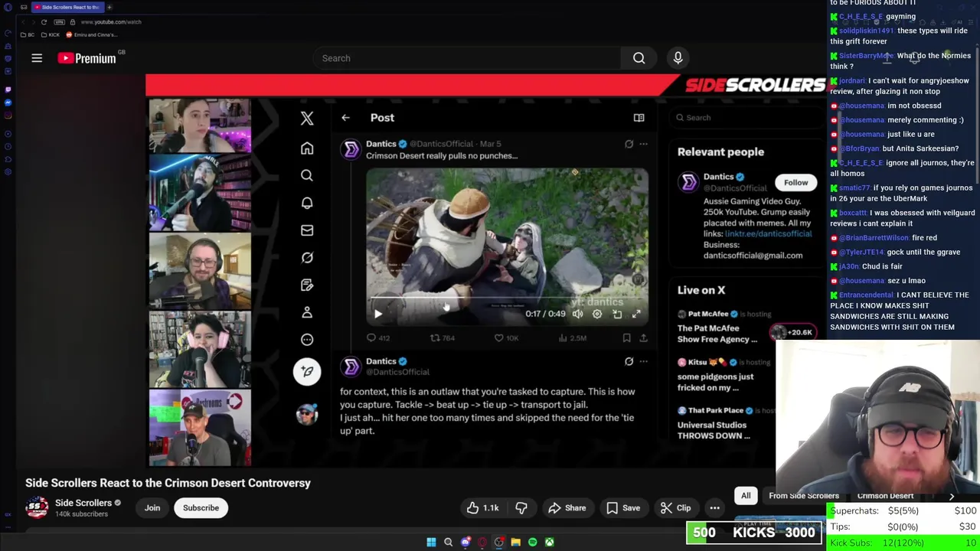980x551 pixels.
Task: Open the YouTube hamburger guide menu
Action: [x=37, y=58]
